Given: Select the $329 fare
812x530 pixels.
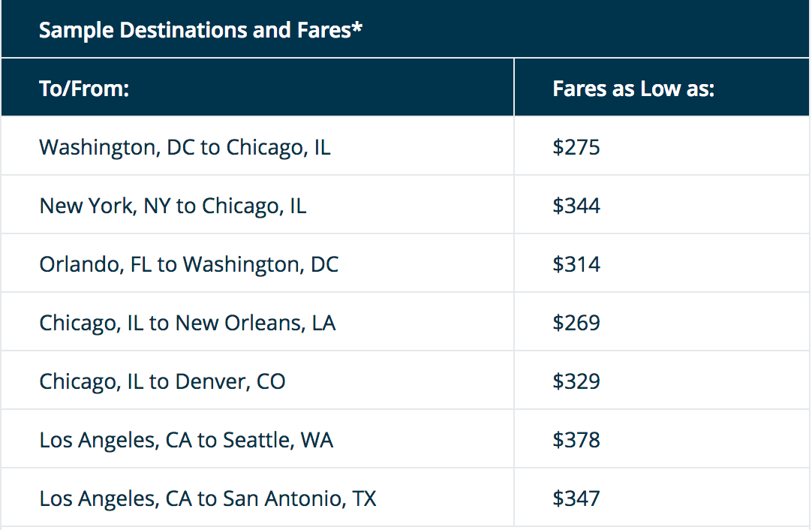Looking at the screenshot, I should pos(576,381).
